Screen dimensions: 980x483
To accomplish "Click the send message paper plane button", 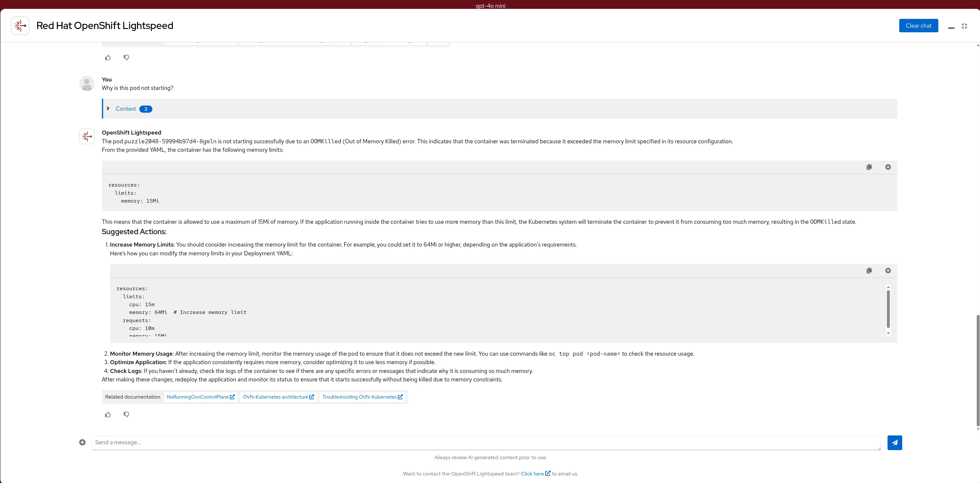I will point(894,443).
